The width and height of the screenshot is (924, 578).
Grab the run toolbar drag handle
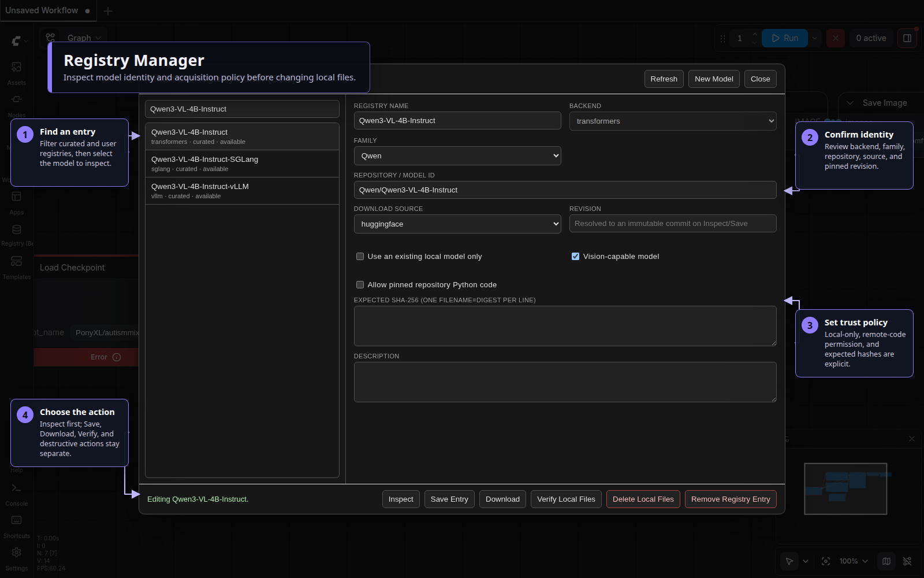point(722,39)
